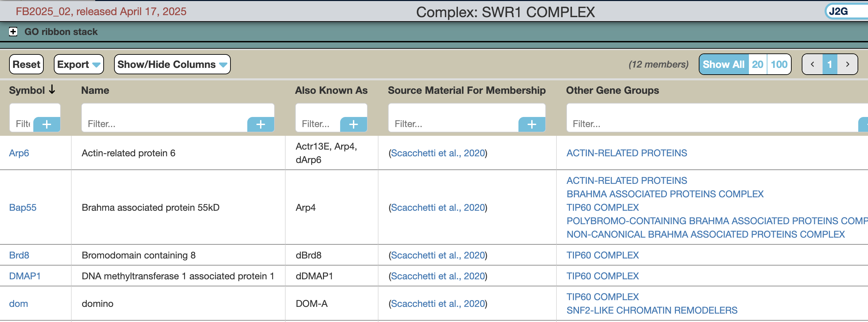This screenshot has width=868, height=322.
Task: Click plus icon in Source Material filter
Action: pos(531,124)
